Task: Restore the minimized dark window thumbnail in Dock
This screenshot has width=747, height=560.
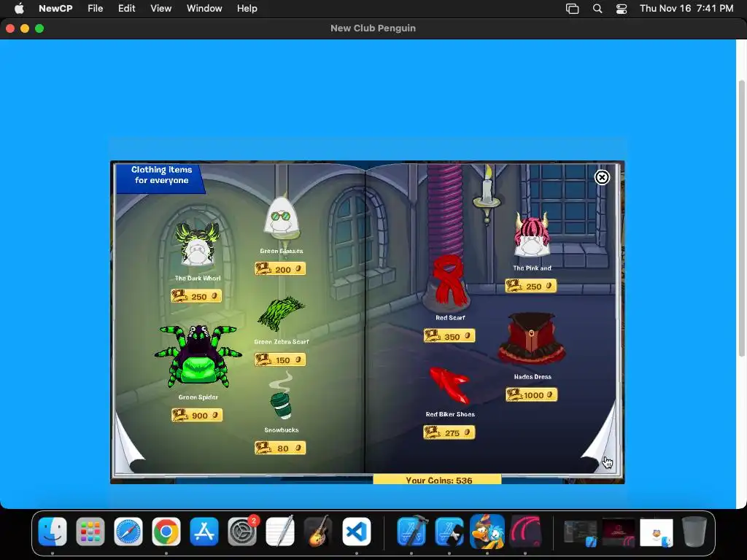Action: pos(619,532)
